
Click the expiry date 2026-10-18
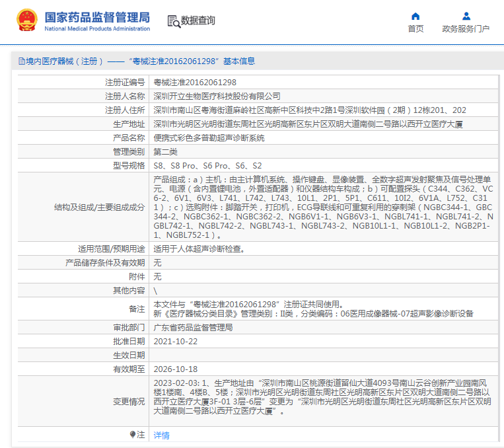click(175, 369)
